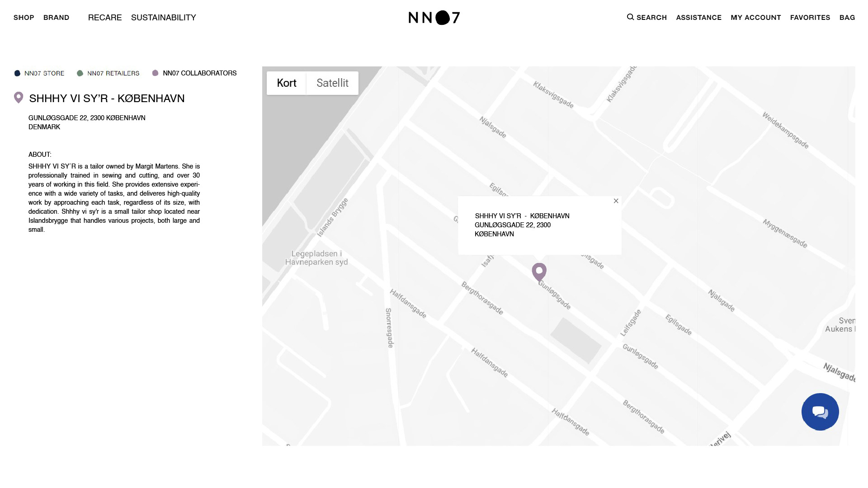Click the NN07 logo
Viewport: 868px width, 488px height.
[x=434, y=18]
